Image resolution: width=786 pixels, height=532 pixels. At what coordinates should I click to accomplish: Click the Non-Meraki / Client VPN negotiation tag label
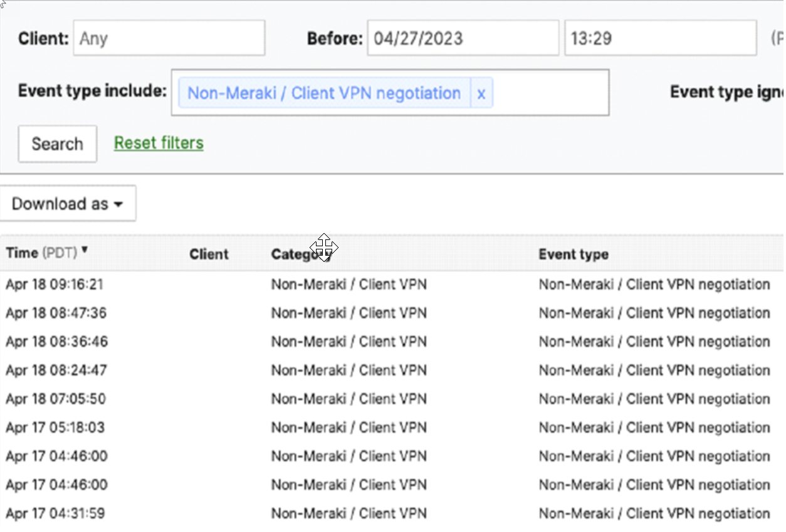[324, 93]
